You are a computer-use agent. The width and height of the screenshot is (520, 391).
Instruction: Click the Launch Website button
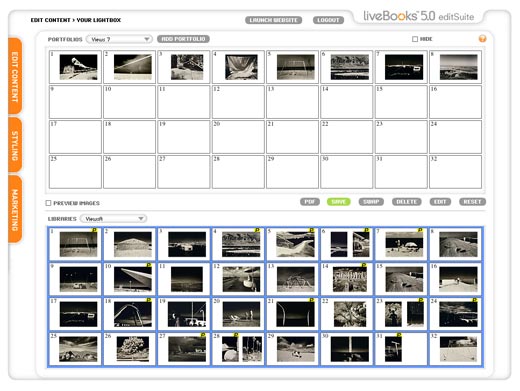(273, 20)
